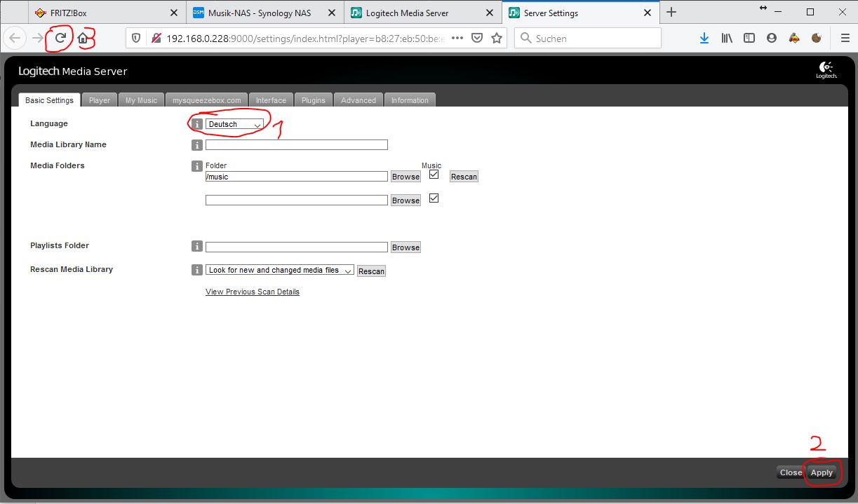Screen dimensions: 858x504
Task: Open the downloads arrow icon
Action: (704, 39)
